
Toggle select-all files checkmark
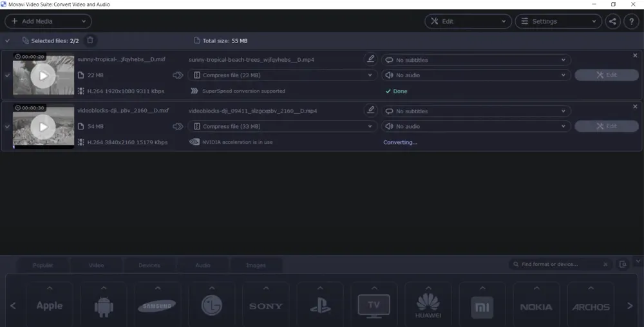click(7, 41)
